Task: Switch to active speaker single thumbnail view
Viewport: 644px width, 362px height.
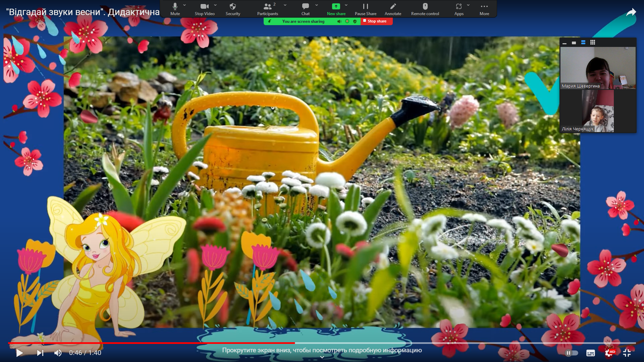Action: (x=574, y=43)
